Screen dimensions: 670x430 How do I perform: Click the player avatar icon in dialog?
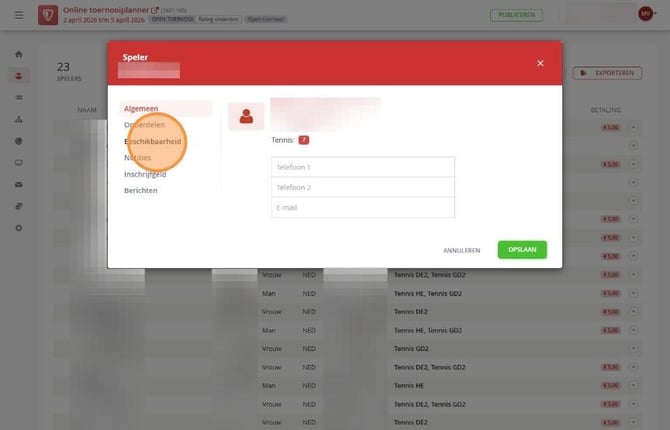(x=246, y=116)
